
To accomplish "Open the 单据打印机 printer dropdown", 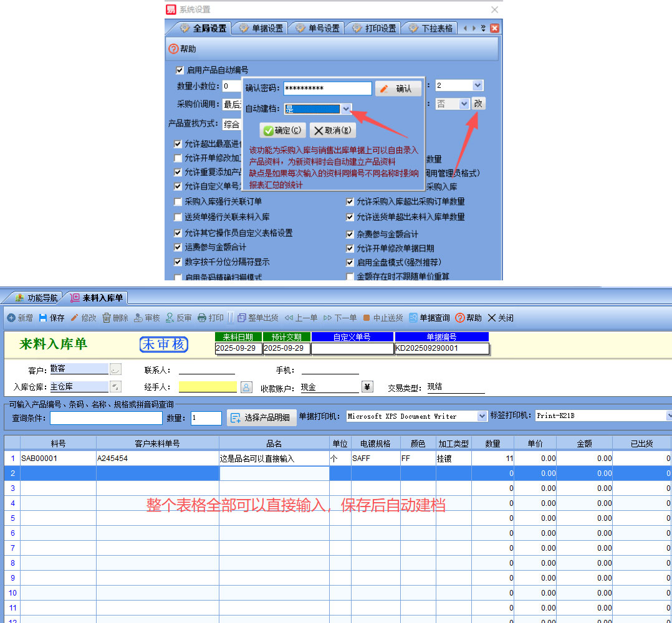I will tap(481, 416).
